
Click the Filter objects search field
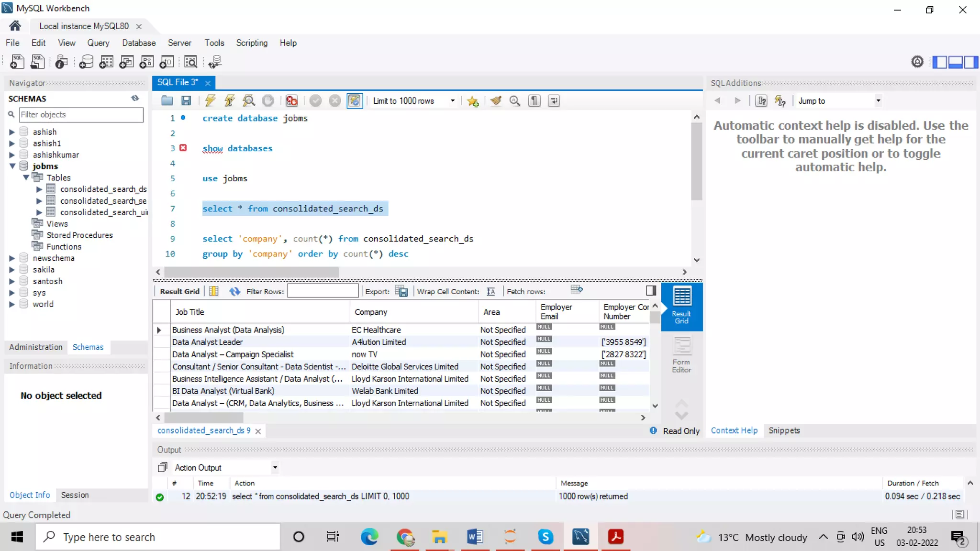[x=81, y=114]
